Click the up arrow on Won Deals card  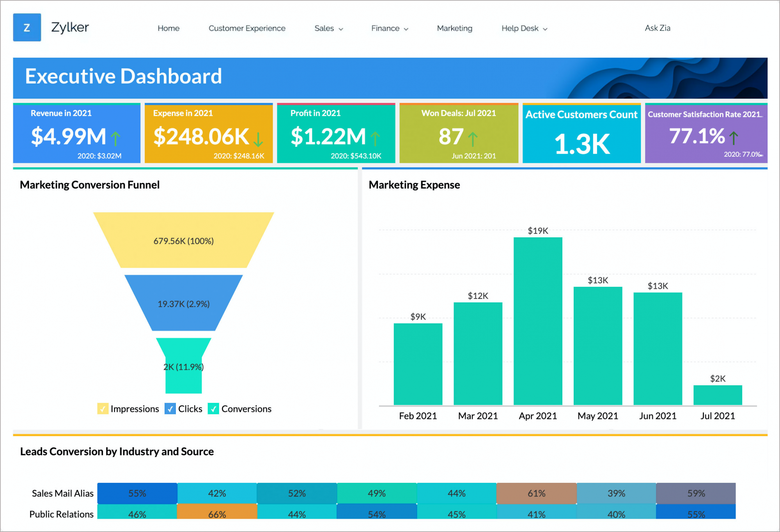pyautogui.click(x=473, y=138)
